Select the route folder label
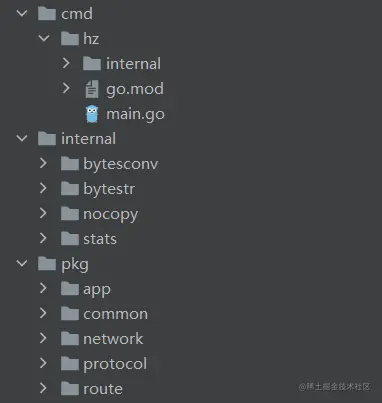Image resolution: width=382 pixels, height=403 pixels. 103,389
